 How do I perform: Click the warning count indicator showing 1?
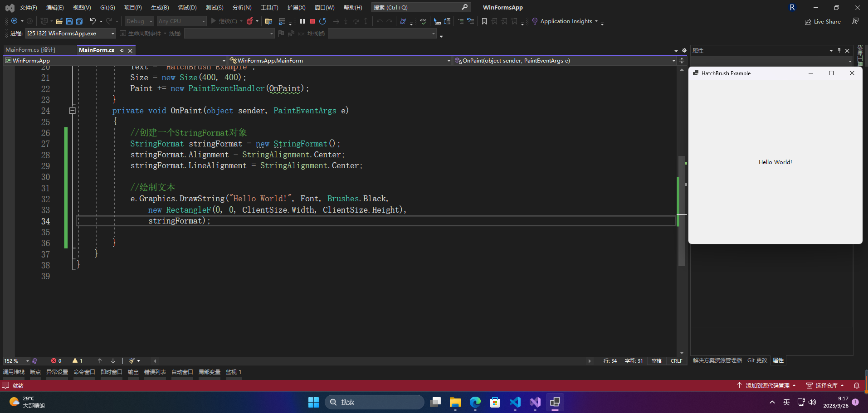[78, 361]
